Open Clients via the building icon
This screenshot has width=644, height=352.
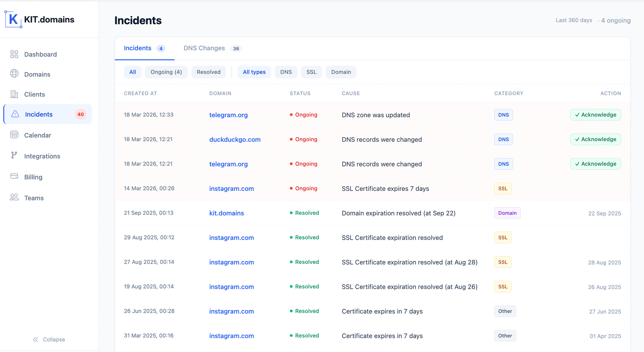click(x=14, y=94)
